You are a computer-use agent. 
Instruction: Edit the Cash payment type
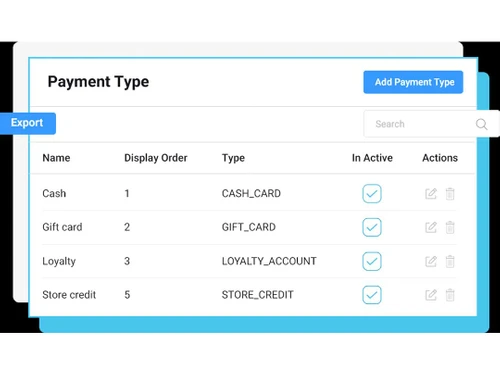click(431, 194)
